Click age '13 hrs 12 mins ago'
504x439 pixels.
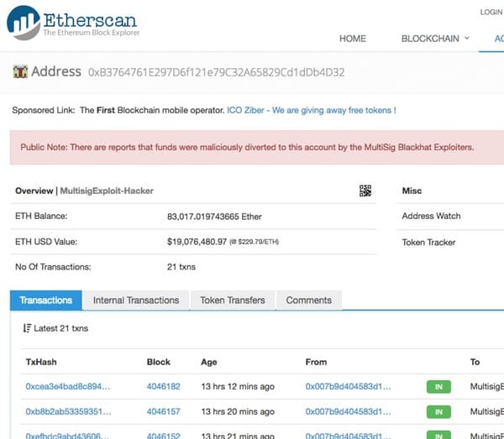[x=238, y=386]
